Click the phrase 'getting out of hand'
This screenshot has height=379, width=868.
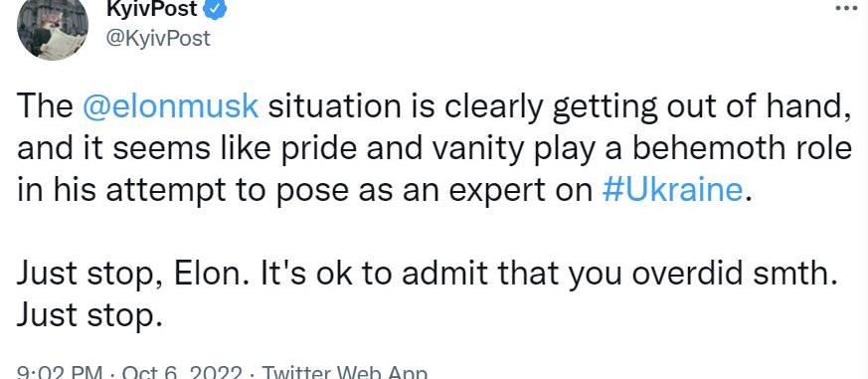point(700,107)
